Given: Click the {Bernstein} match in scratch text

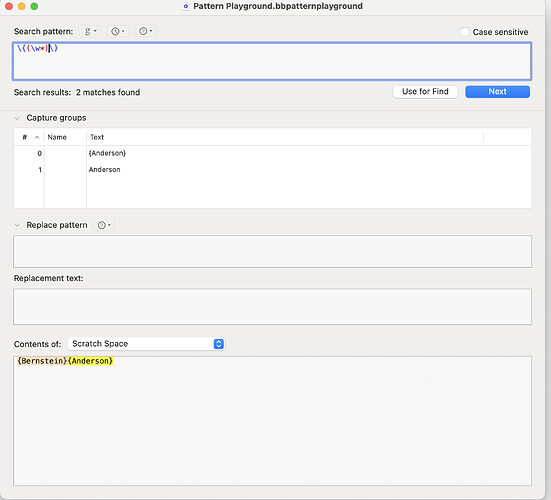Looking at the screenshot, I should click(x=42, y=361).
